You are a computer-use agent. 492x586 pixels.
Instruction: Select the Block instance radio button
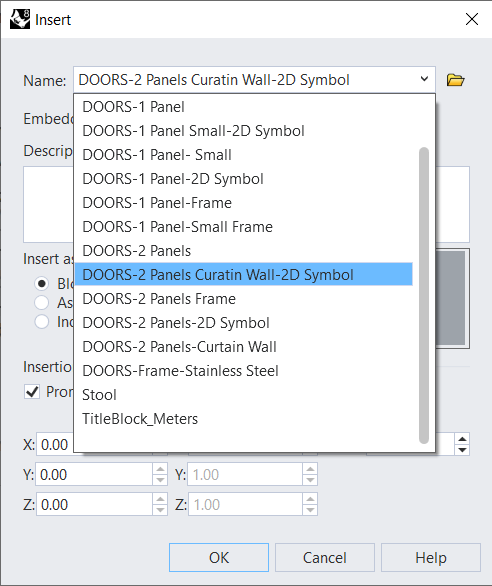coord(41,284)
